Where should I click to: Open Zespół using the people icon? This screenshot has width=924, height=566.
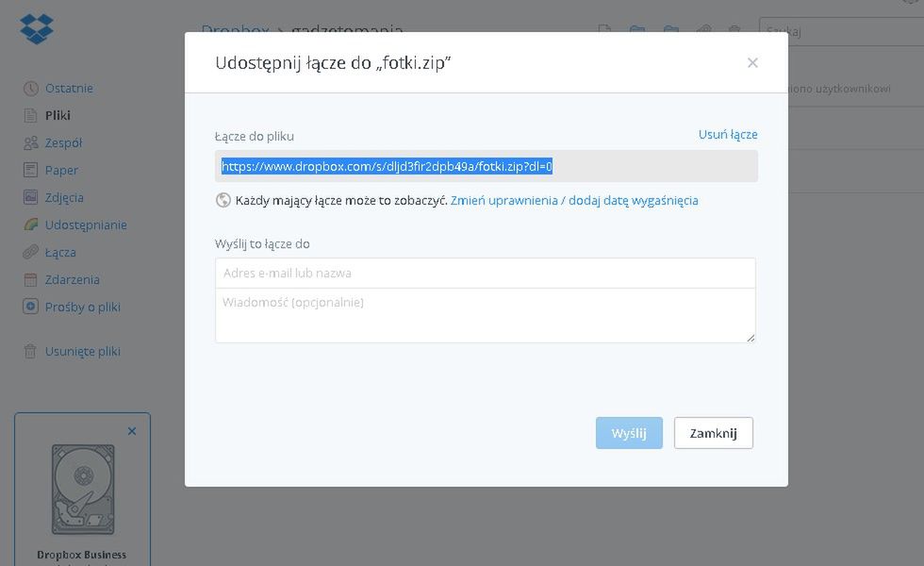pos(30,143)
